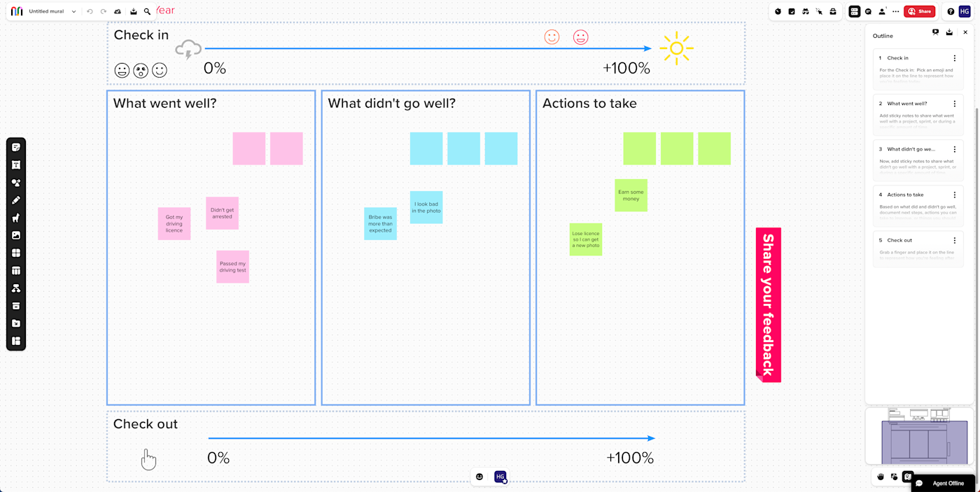Screen dimensions: 980x492
Task: Select the sticky note tool
Action: click(x=16, y=147)
